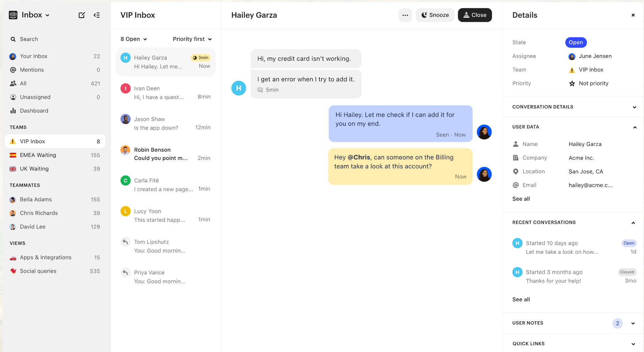Open Your Inbox

[x=34, y=56]
